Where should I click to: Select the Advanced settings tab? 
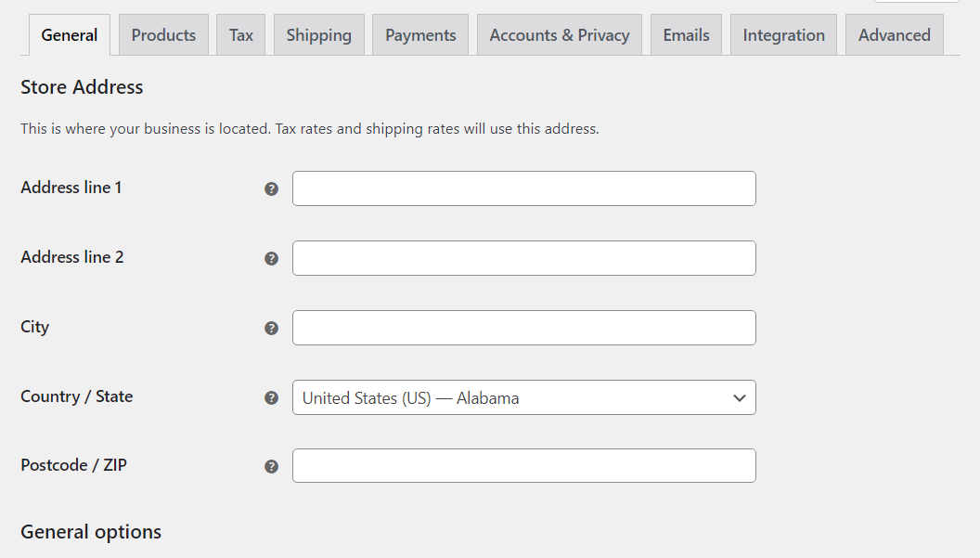click(x=894, y=34)
